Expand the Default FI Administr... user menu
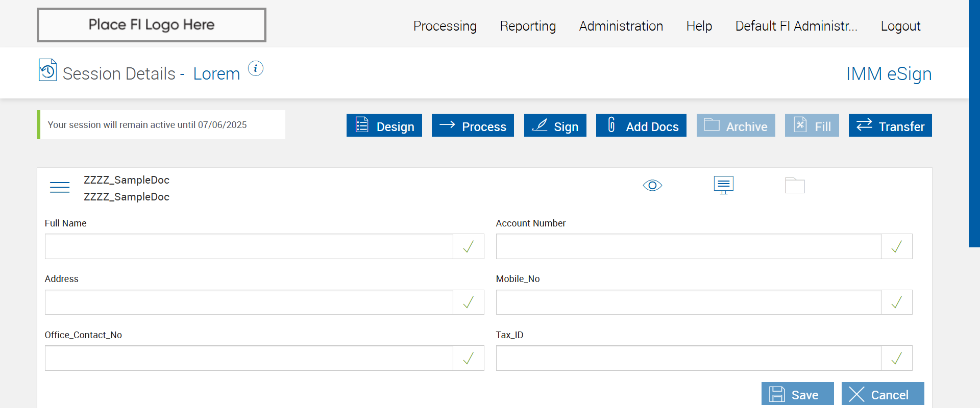 [x=796, y=26]
